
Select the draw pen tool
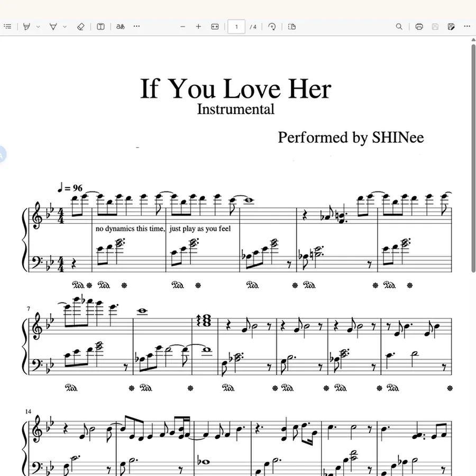[53, 27]
